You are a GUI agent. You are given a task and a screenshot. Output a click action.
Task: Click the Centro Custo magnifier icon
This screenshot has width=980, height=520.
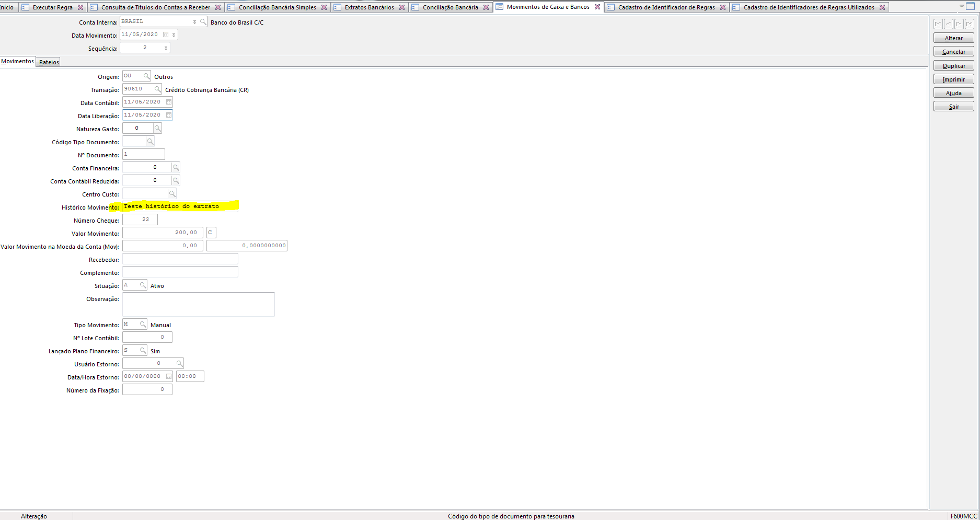pos(172,194)
